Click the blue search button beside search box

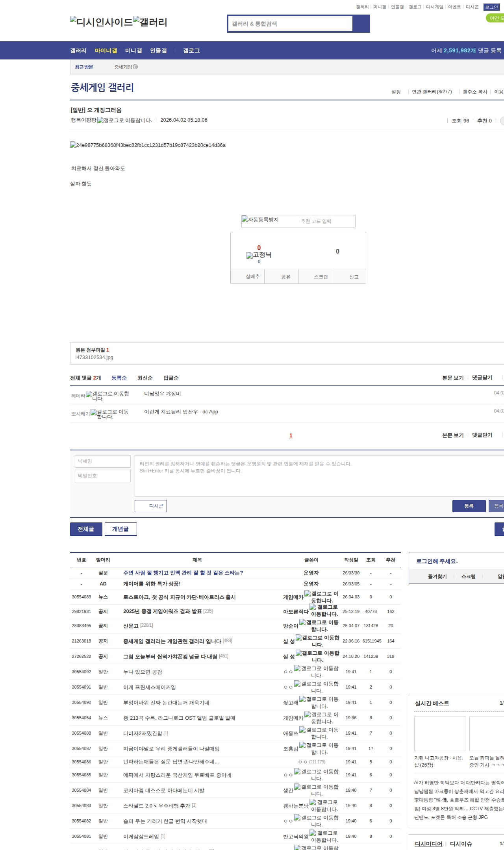click(x=361, y=24)
